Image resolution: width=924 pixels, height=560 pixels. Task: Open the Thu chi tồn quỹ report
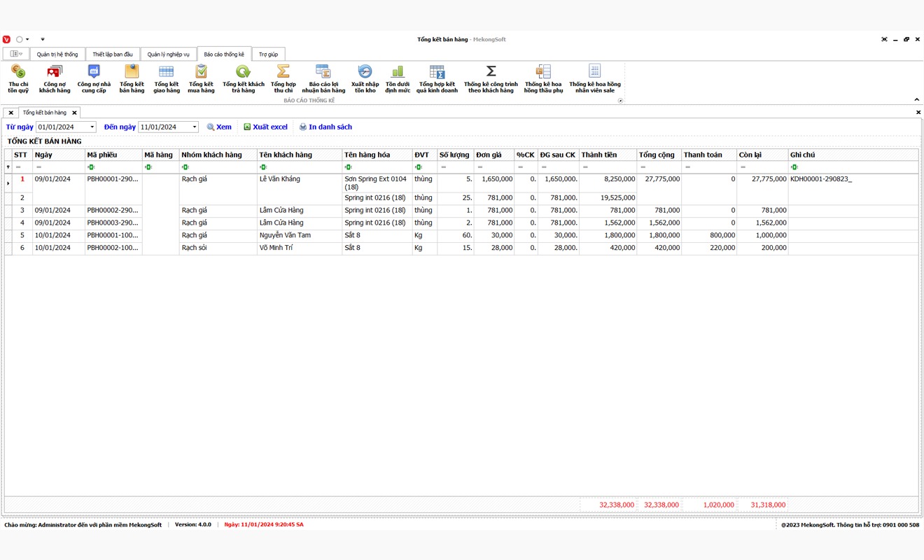tap(18, 78)
